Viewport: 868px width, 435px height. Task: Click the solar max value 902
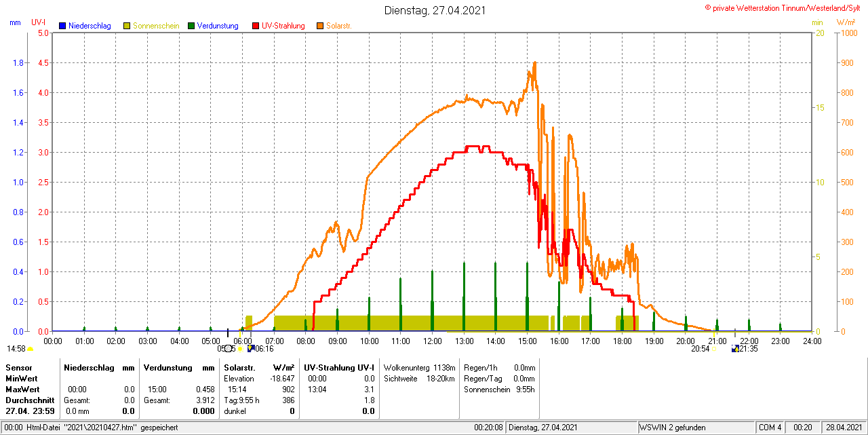(288, 390)
